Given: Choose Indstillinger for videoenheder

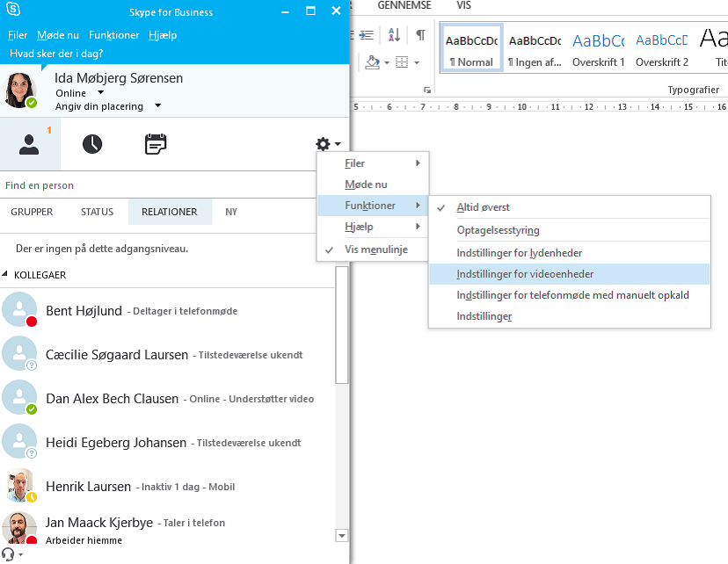Looking at the screenshot, I should tap(570, 274).
